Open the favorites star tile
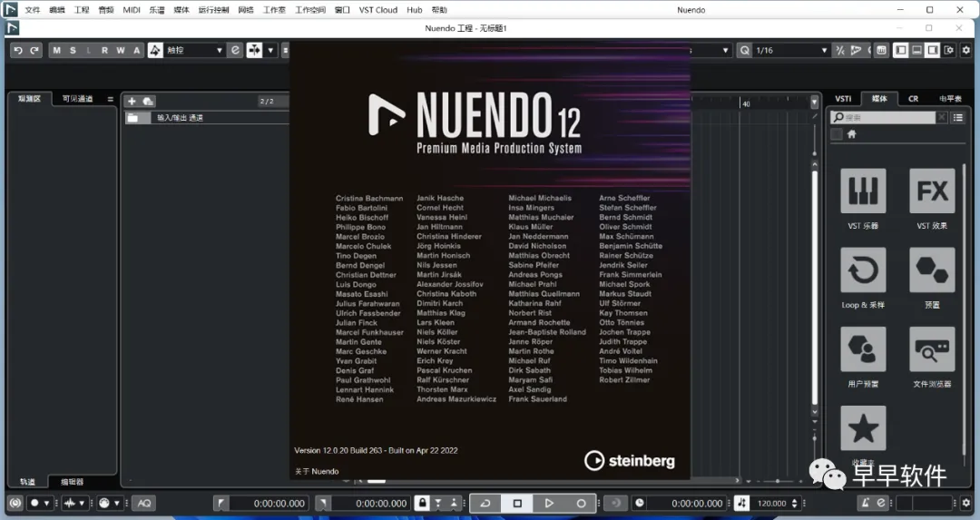 pyautogui.click(x=863, y=428)
